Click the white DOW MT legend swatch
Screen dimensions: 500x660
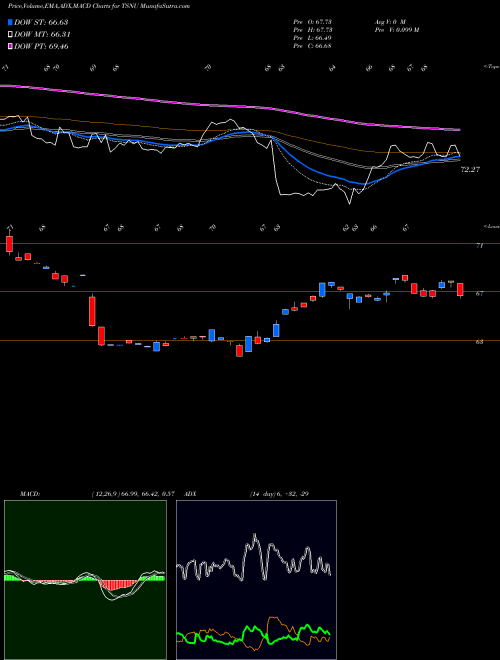click(x=11, y=35)
